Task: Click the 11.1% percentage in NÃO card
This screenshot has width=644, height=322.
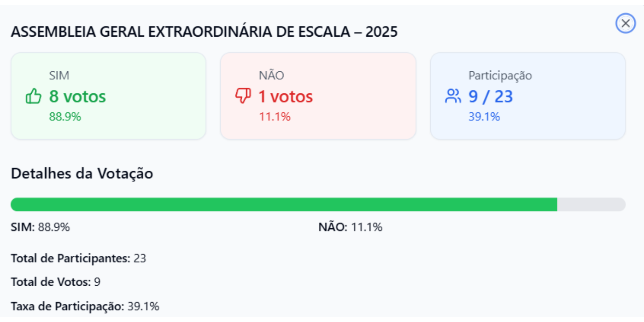Action: coord(275,117)
